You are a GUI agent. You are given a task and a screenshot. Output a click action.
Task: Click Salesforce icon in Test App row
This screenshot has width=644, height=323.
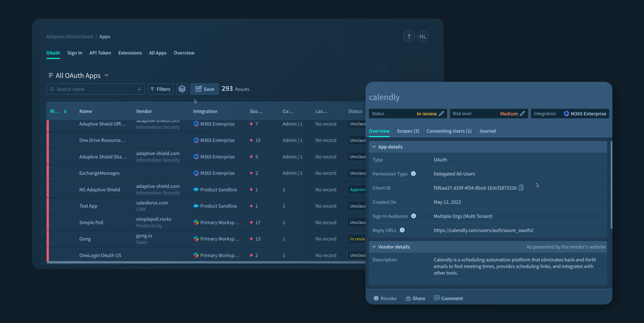coord(196,206)
